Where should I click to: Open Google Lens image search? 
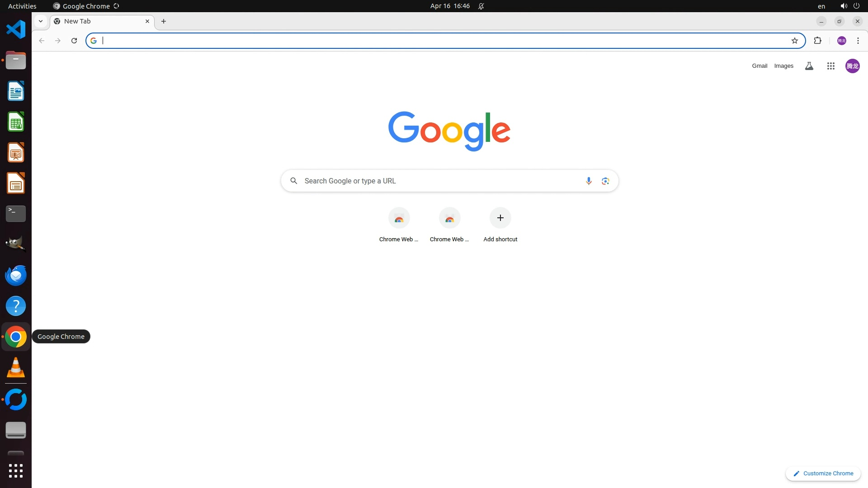coord(605,181)
